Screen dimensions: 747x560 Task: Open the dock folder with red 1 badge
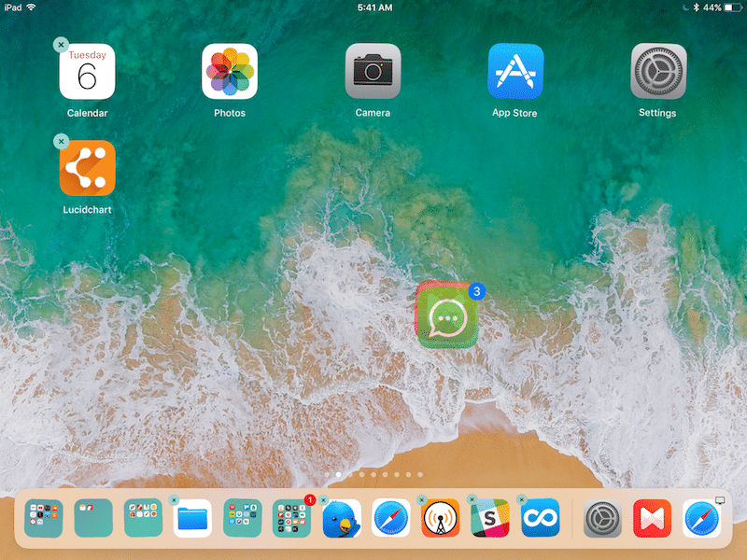click(291, 518)
